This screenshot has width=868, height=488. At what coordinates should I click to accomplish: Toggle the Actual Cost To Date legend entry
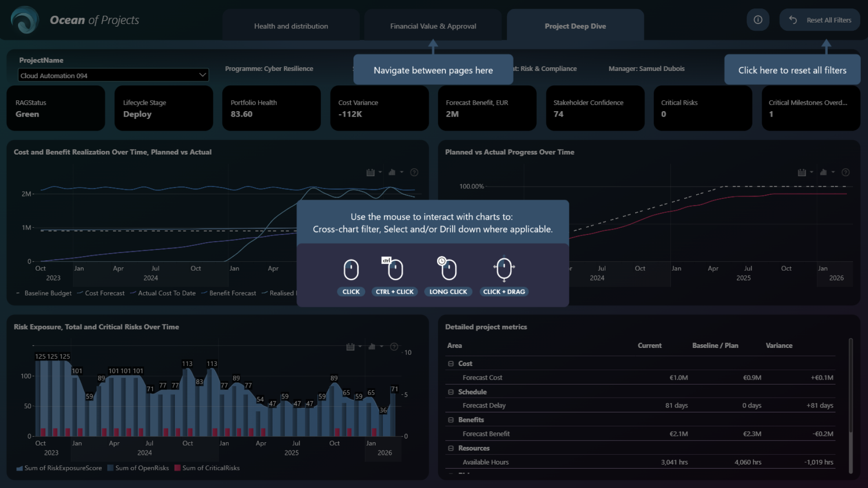[163, 293]
